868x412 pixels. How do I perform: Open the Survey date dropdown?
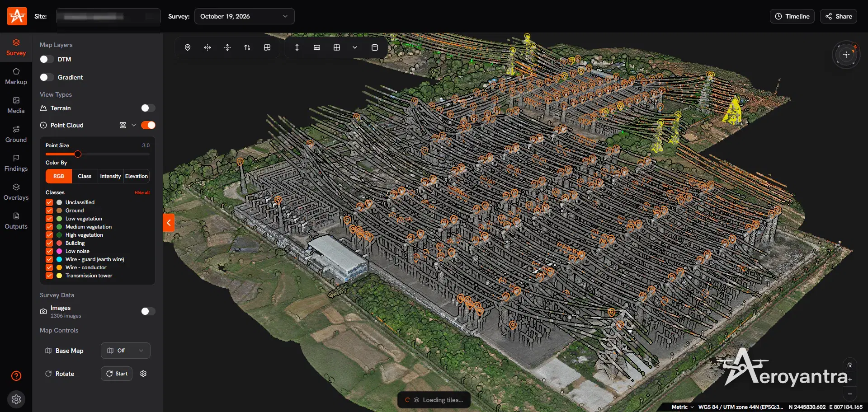[245, 16]
